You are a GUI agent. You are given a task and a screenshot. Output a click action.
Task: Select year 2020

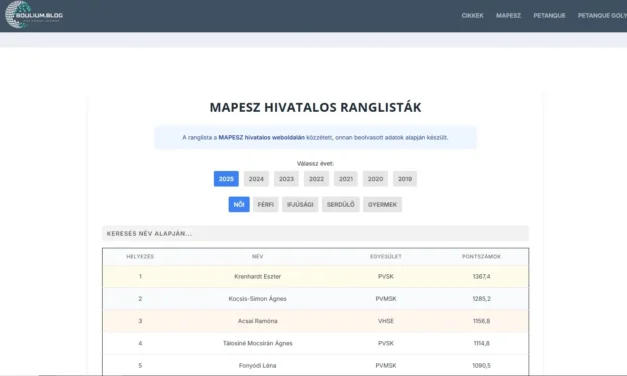pos(375,179)
